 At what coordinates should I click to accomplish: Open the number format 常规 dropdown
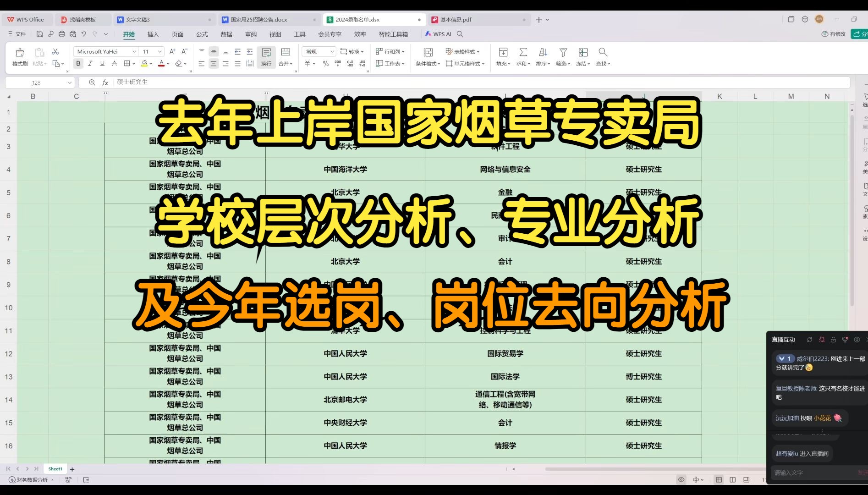pyautogui.click(x=331, y=52)
